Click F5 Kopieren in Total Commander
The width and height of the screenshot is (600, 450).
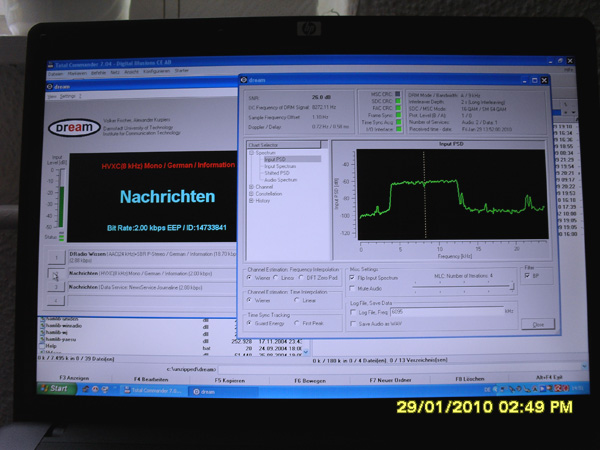(230, 380)
